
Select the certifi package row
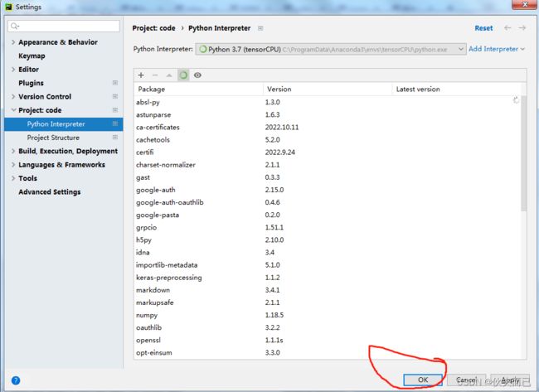(x=328, y=152)
